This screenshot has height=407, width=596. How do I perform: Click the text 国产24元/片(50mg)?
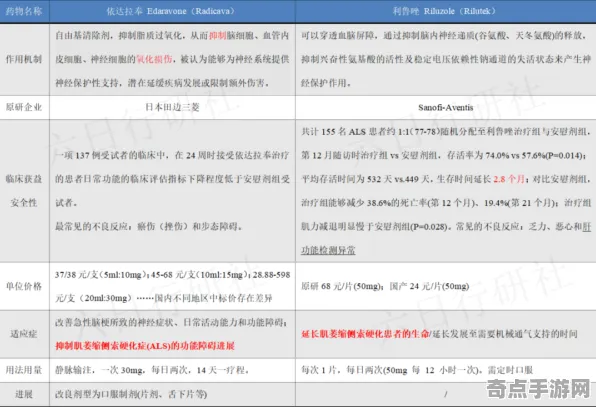click(430, 286)
